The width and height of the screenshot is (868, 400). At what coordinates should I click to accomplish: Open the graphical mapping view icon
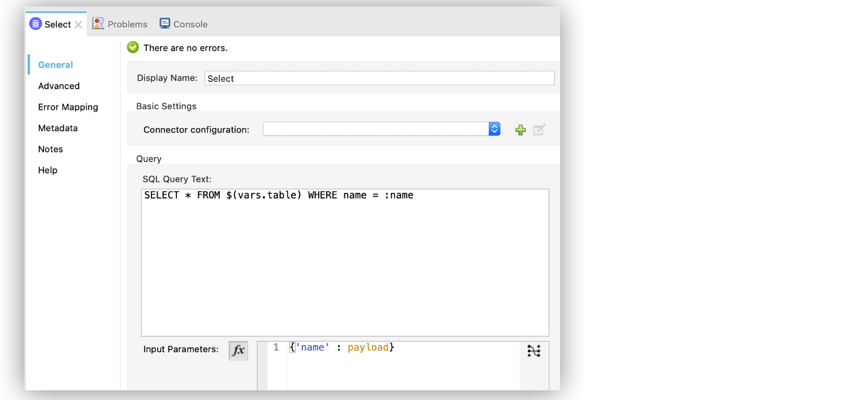tap(533, 351)
